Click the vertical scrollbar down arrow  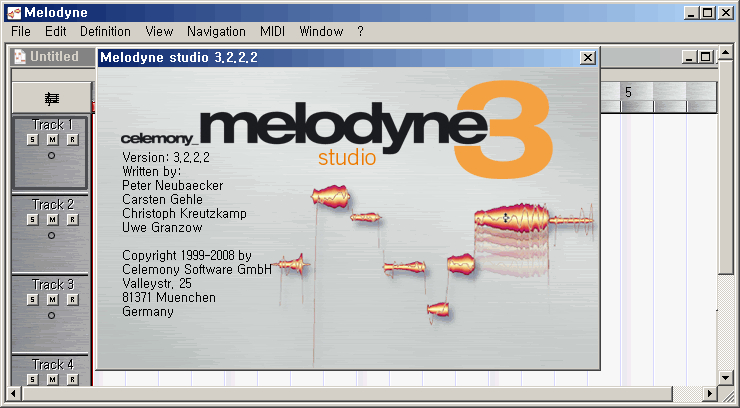[726, 377]
